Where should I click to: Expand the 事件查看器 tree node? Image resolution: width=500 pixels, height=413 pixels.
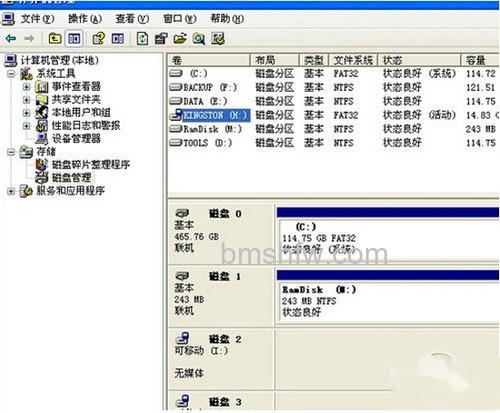pos(26,87)
